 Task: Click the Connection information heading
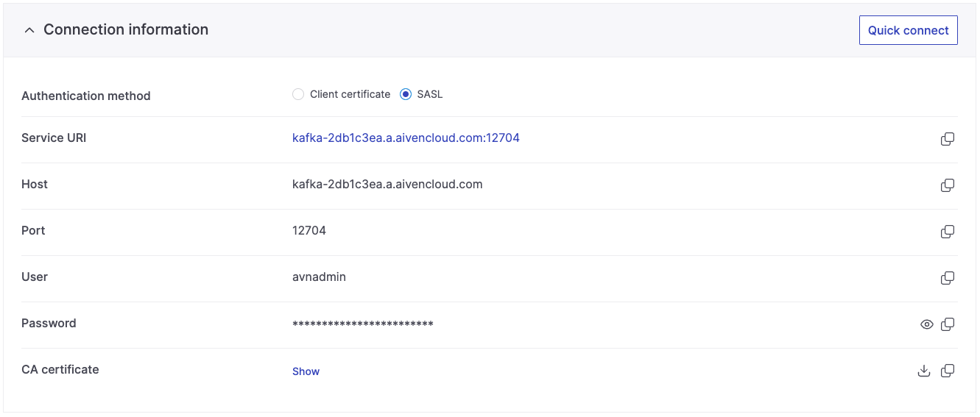point(126,29)
